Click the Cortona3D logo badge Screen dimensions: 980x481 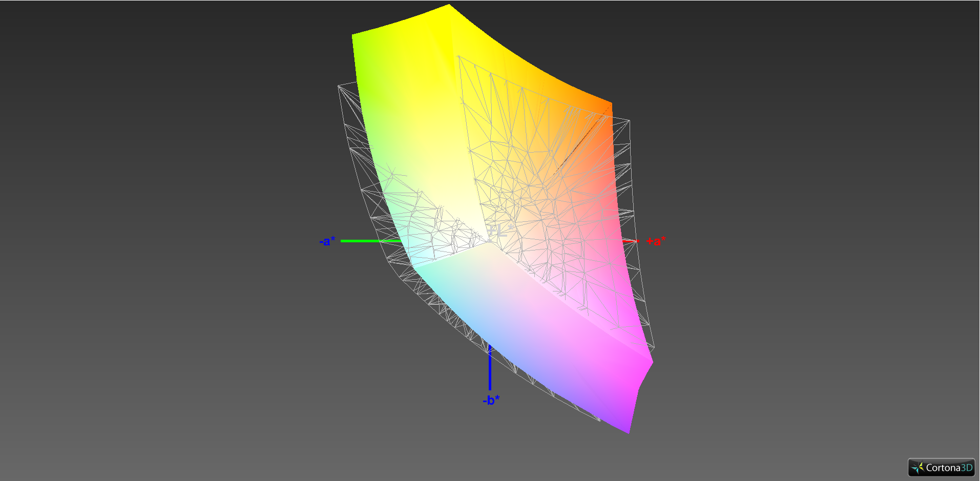coord(941,467)
